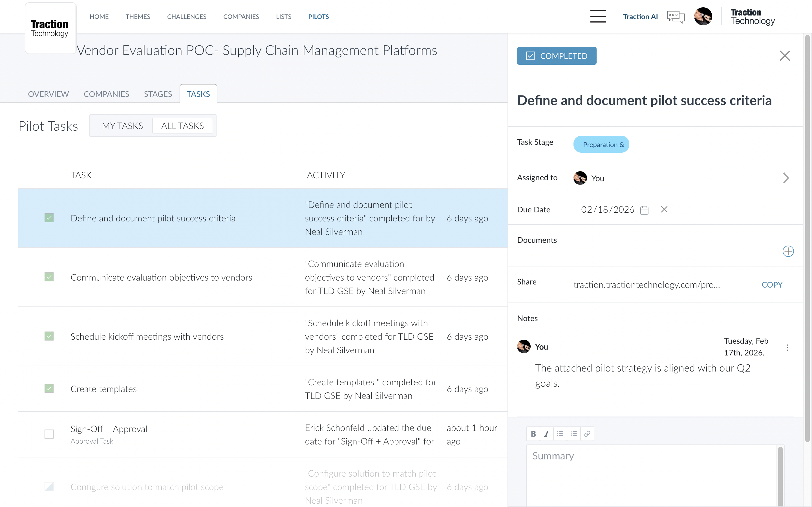Open the chat messages icon
The height and width of the screenshot is (507, 812).
(676, 16)
